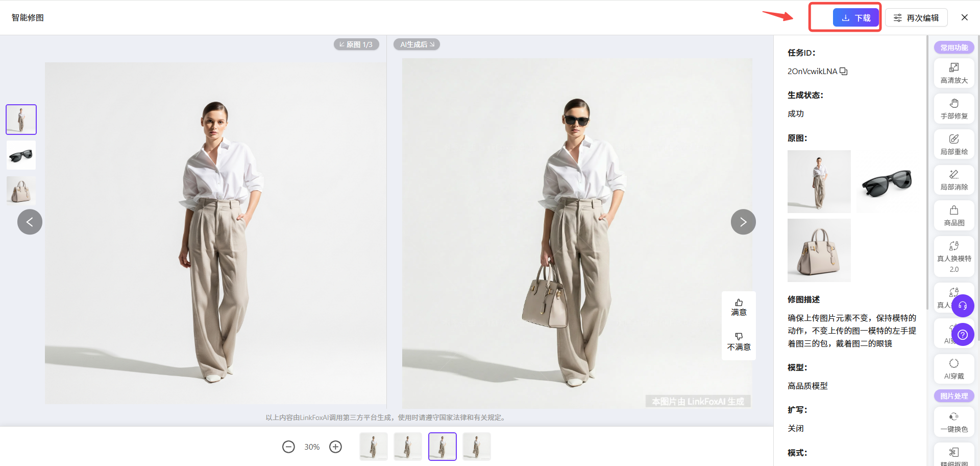Launch the 局部重绘 inpainting tool
980x466 pixels.
[x=954, y=145]
